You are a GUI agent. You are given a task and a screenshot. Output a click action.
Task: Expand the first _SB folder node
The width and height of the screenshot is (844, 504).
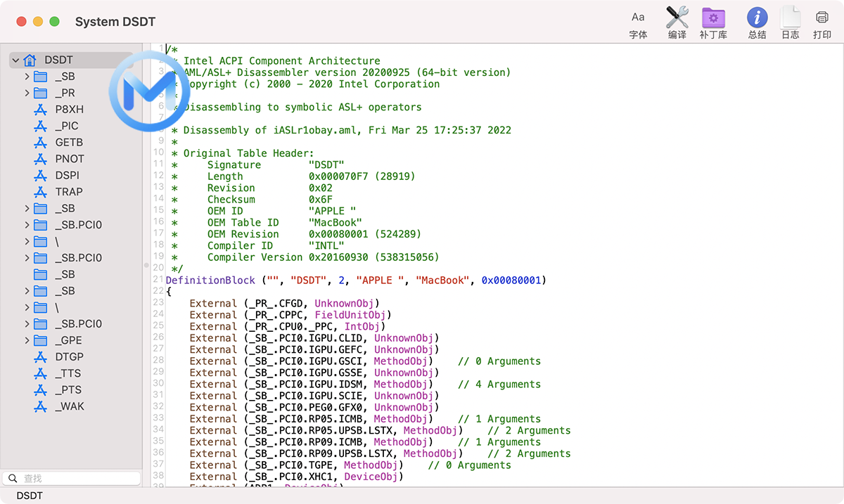click(27, 77)
